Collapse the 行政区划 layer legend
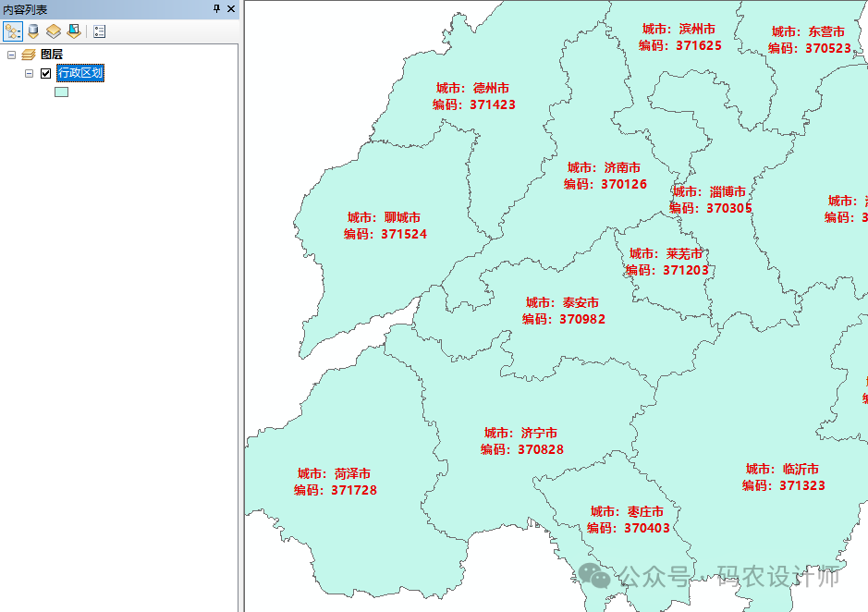 30,73
